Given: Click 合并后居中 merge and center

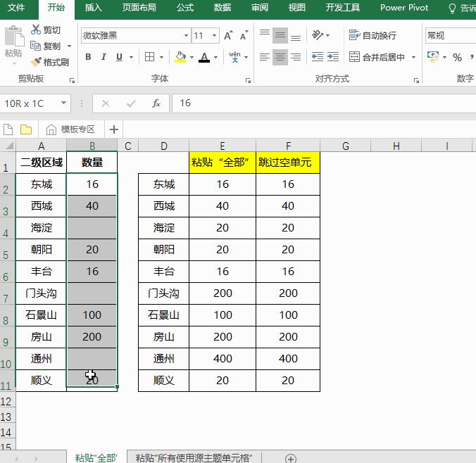Looking at the screenshot, I should click(377, 57).
